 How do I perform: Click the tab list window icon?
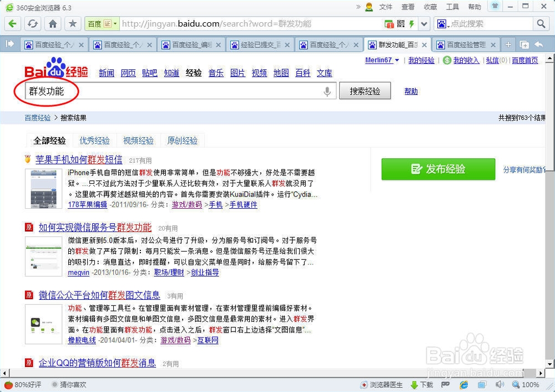[524, 44]
